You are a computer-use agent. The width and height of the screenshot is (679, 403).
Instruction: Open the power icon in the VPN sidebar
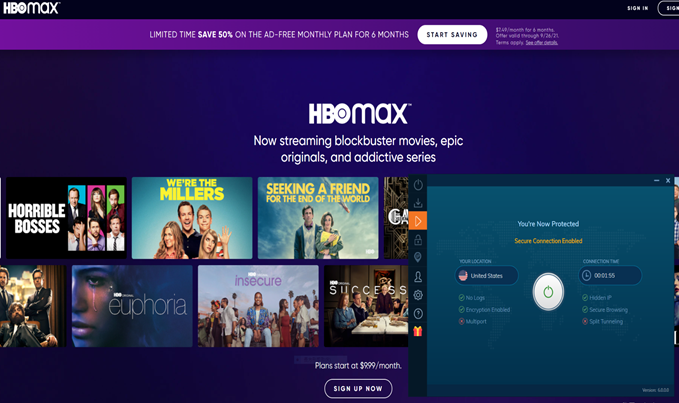tap(418, 185)
